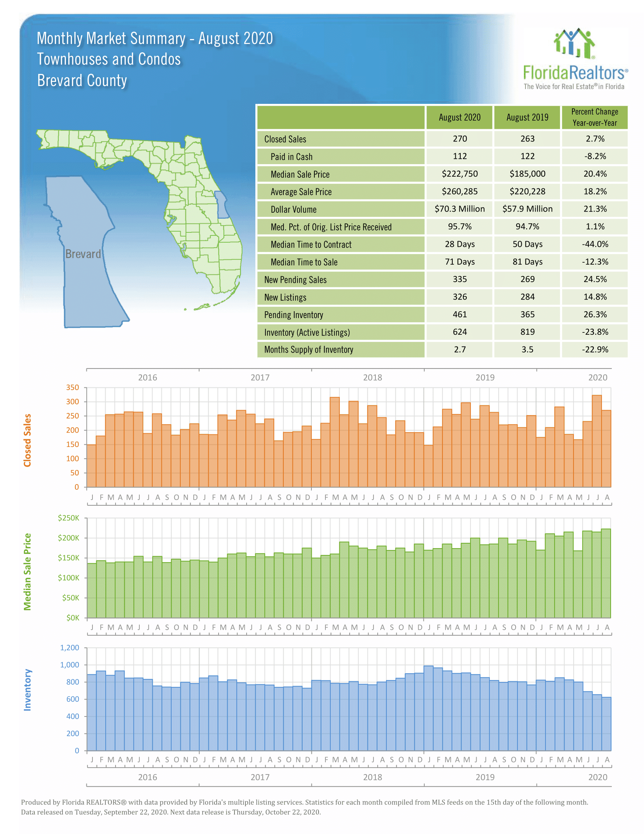Click the 'Months Supply of Inventory' label

309,350
